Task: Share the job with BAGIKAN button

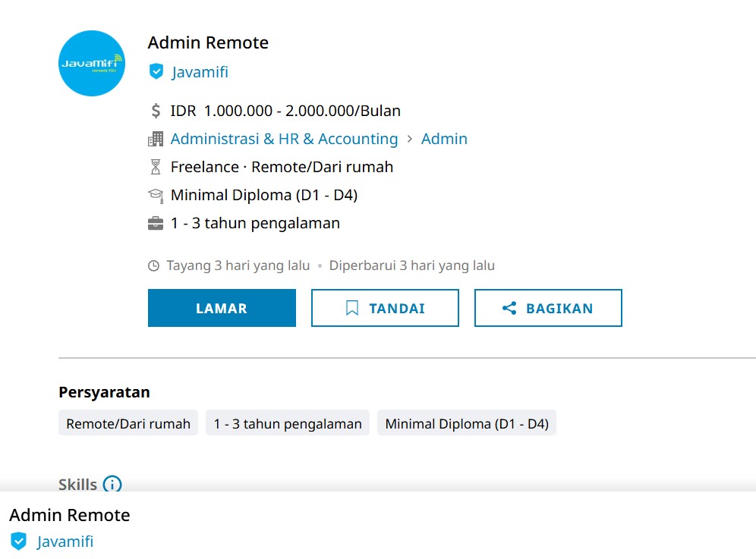Action: pos(548,308)
